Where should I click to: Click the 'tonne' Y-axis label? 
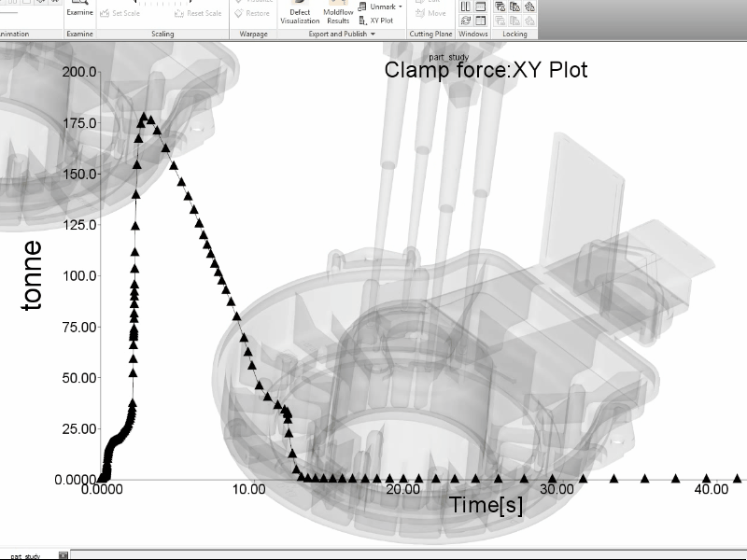(x=32, y=275)
